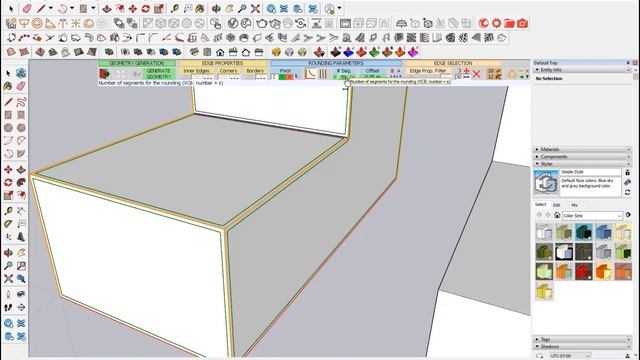Image resolution: width=640 pixels, height=360 pixels.
Task: Click the red crescent render icon
Action: point(483,23)
